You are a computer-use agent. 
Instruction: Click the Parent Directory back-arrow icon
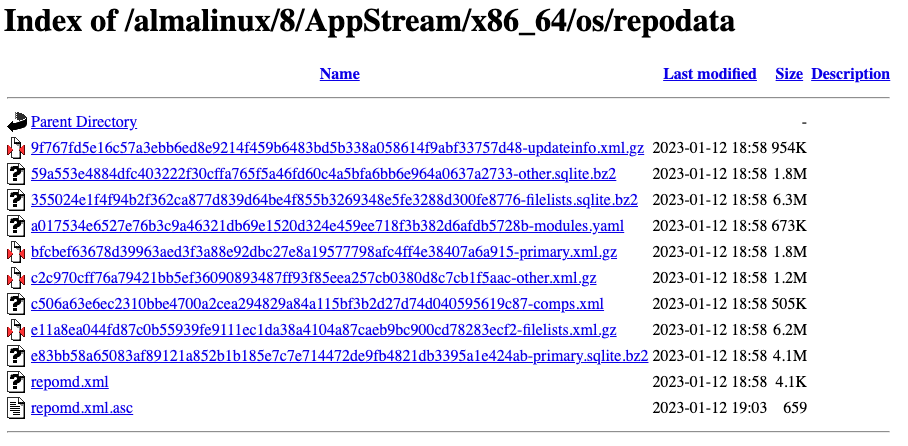click(x=17, y=122)
